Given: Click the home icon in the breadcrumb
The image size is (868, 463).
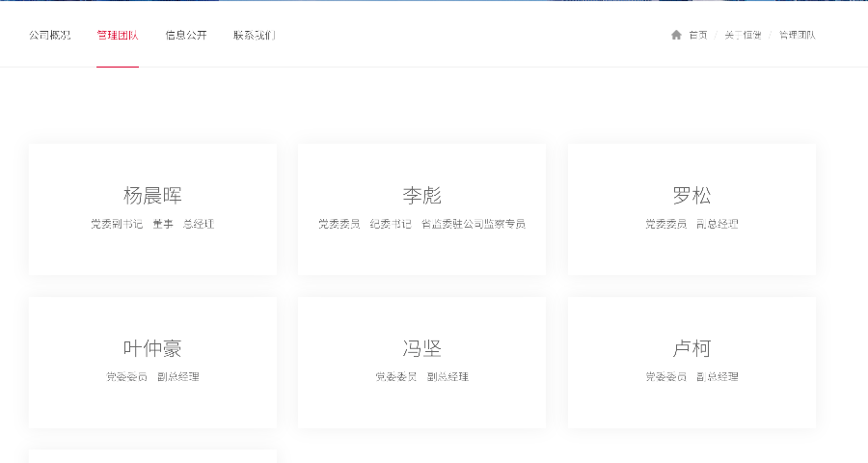Looking at the screenshot, I should pyautogui.click(x=676, y=35).
